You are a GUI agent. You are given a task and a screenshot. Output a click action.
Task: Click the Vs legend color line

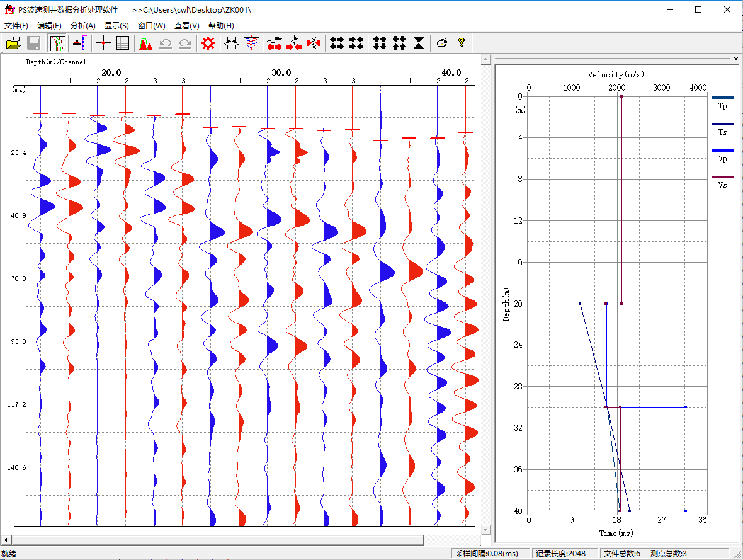(722, 178)
